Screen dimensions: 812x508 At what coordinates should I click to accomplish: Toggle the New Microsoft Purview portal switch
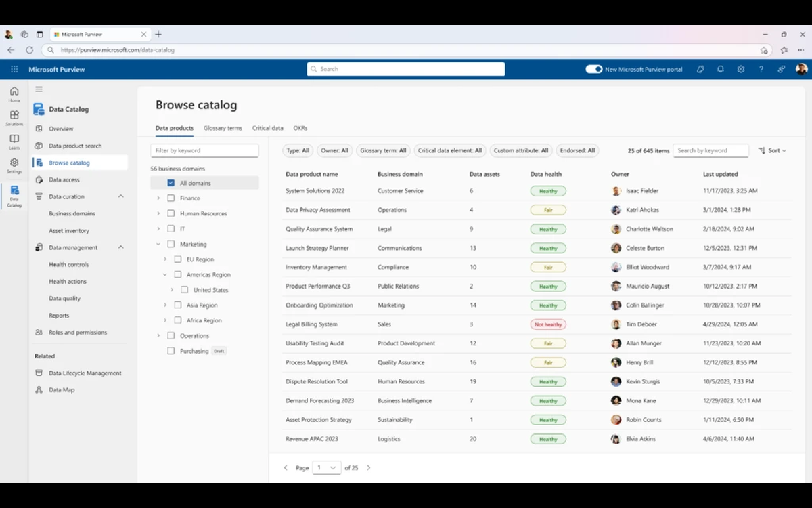tap(593, 69)
